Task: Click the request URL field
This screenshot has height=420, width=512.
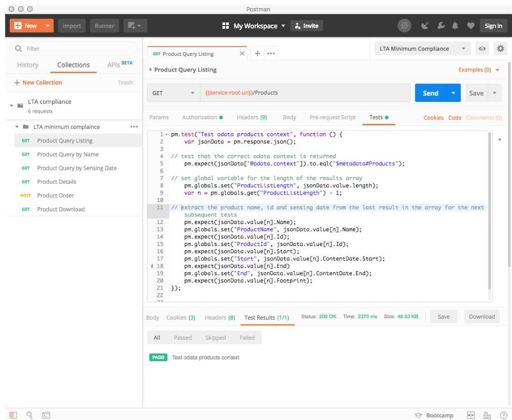Action: [305, 93]
